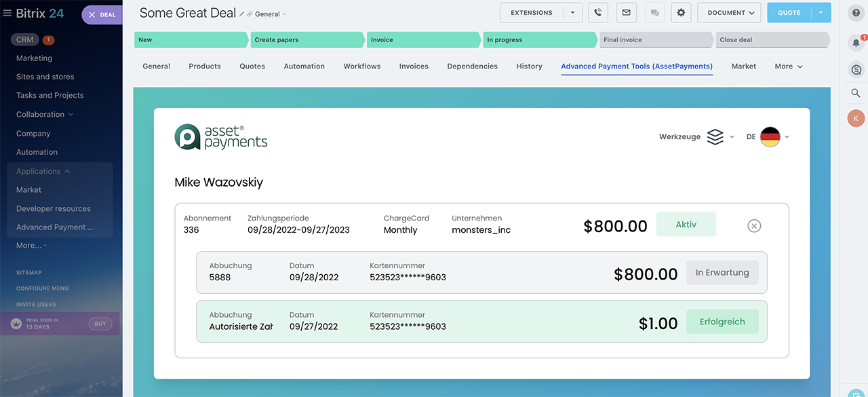This screenshot has width=868, height=397.
Task: Expand the Document dropdown button
Action: coord(731,13)
